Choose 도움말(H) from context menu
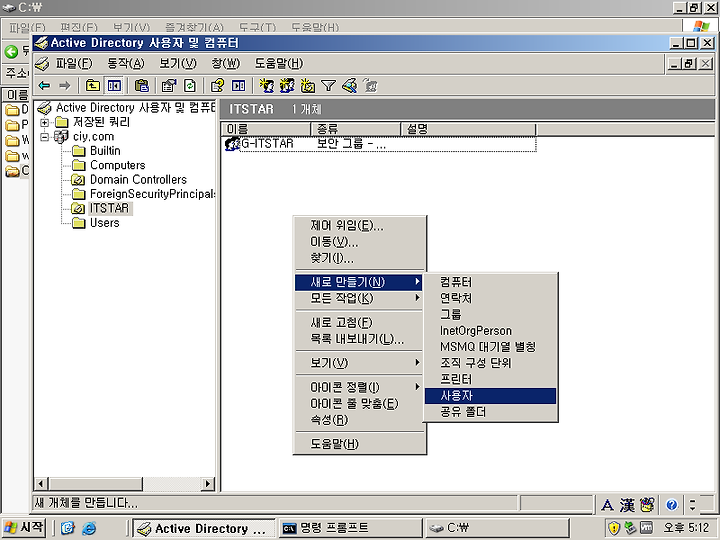Image resolution: width=720 pixels, height=540 pixels. coord(359,444)
